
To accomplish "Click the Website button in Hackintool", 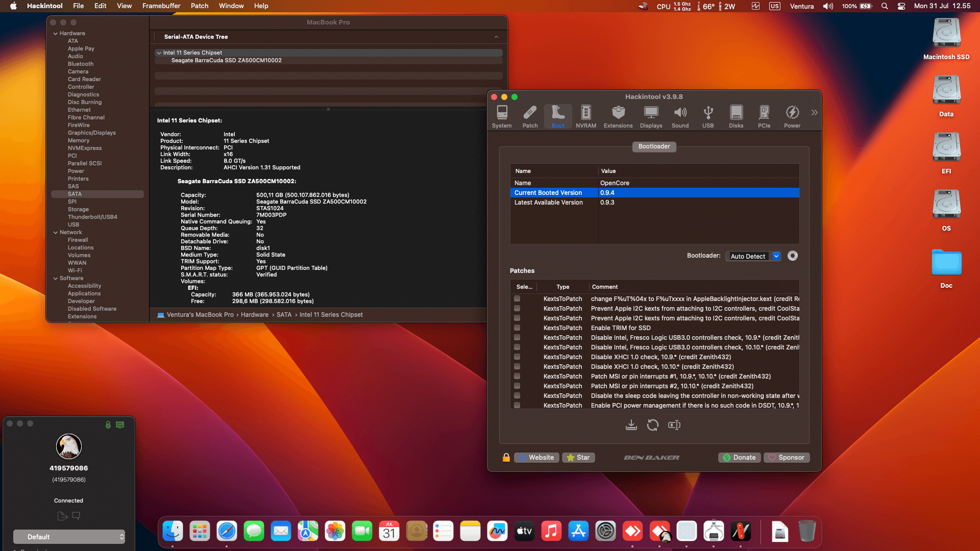I will [537, 458].
